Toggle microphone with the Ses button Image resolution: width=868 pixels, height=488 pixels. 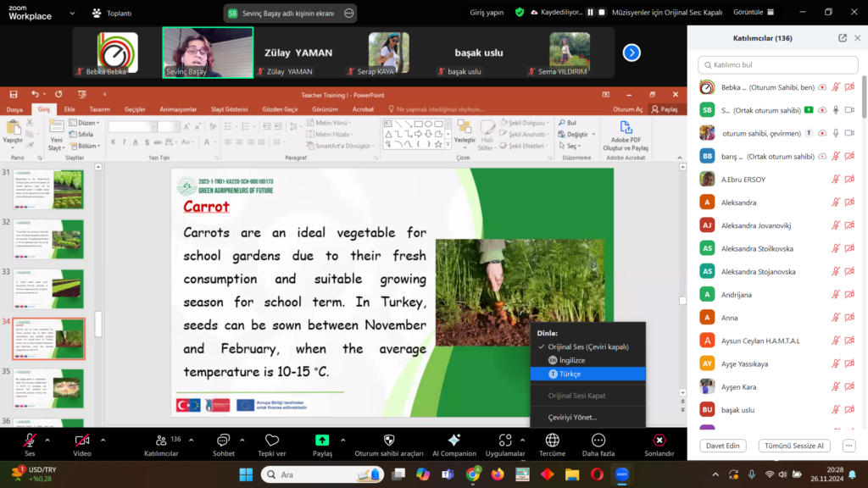point(30,441)
